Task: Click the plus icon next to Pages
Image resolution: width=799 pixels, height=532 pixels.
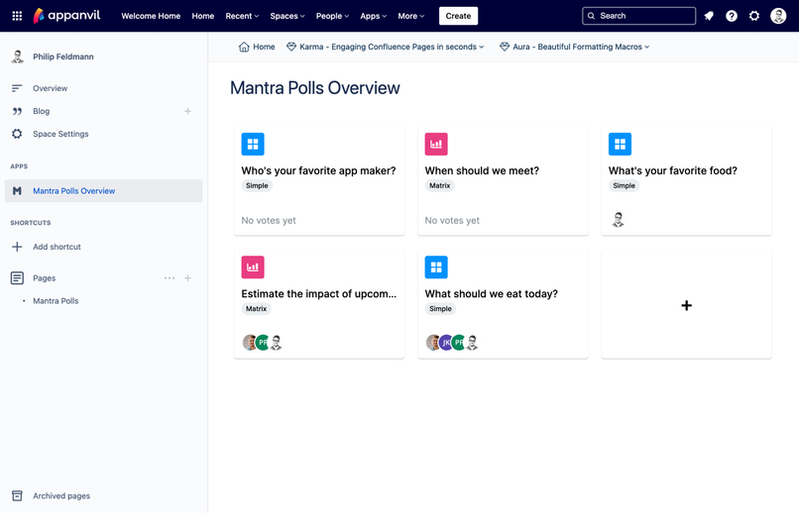Action: 187,278
